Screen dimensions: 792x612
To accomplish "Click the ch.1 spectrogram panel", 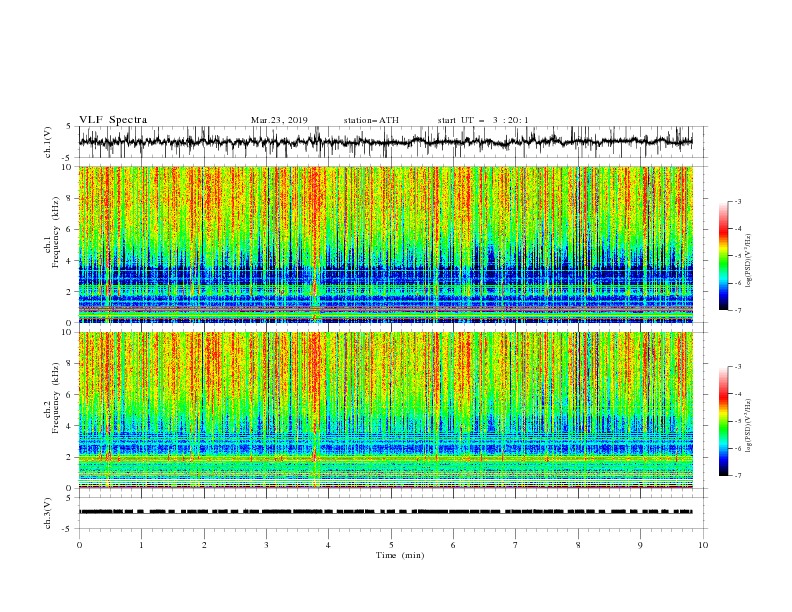I will pos(386,244).
